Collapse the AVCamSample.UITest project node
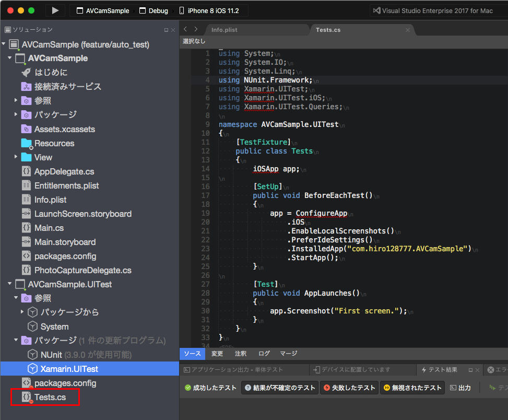The height and width of the screenshot is (420, 508). [10, 284]
